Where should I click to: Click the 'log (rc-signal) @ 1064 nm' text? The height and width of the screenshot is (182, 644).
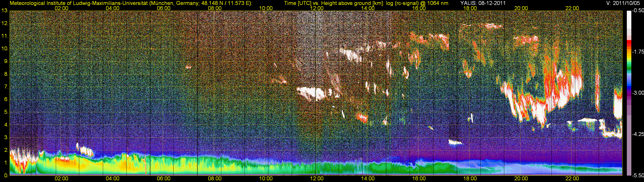pos(417,3)
